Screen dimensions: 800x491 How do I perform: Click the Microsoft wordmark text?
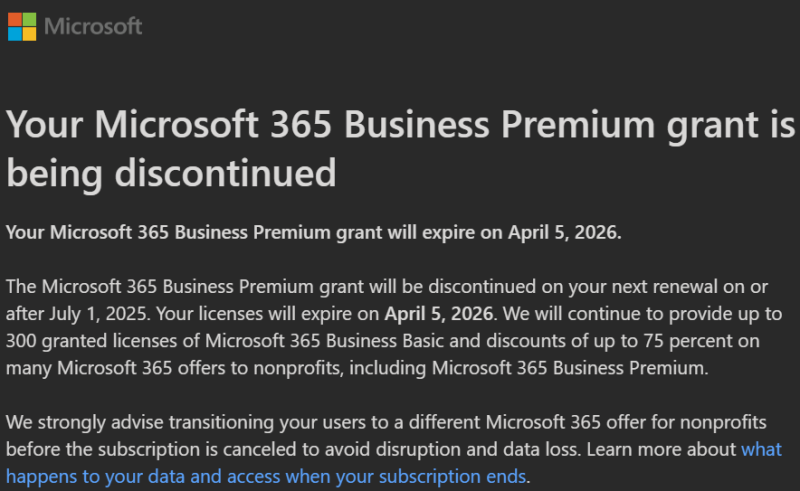point(95,26)
